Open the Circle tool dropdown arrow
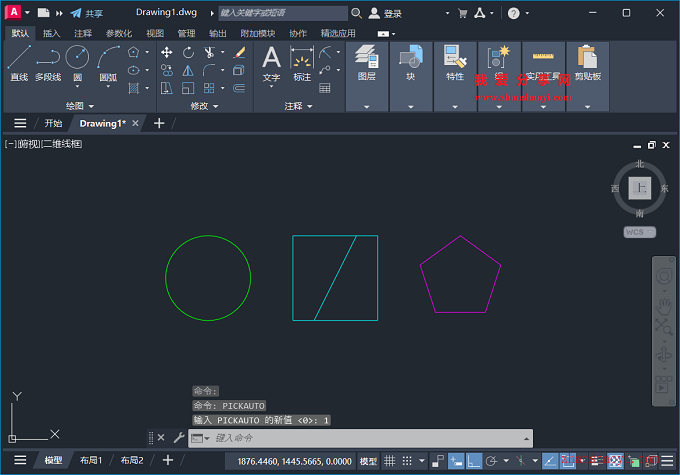This screenshot has width=680, height=475. pyautogui.click(x=77, y=87)
